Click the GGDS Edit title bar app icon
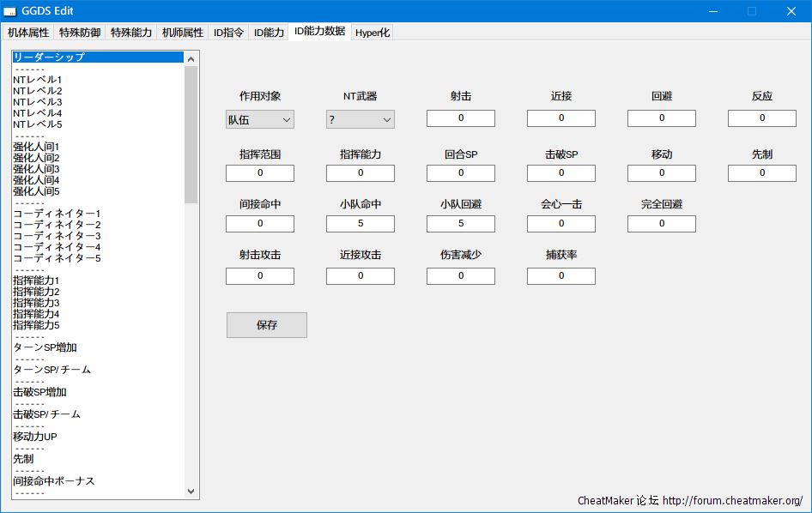The image size is (812, 513). [10, 11]
